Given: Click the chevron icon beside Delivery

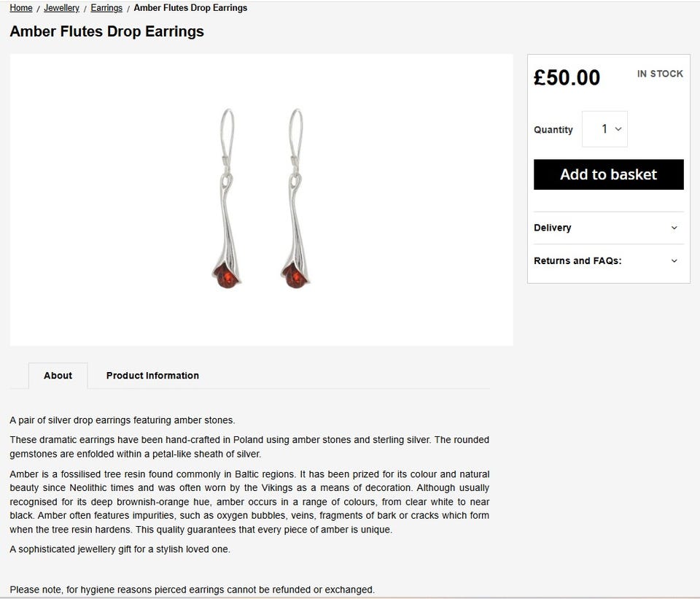Looking at the screenshot, I should [674, 228].
